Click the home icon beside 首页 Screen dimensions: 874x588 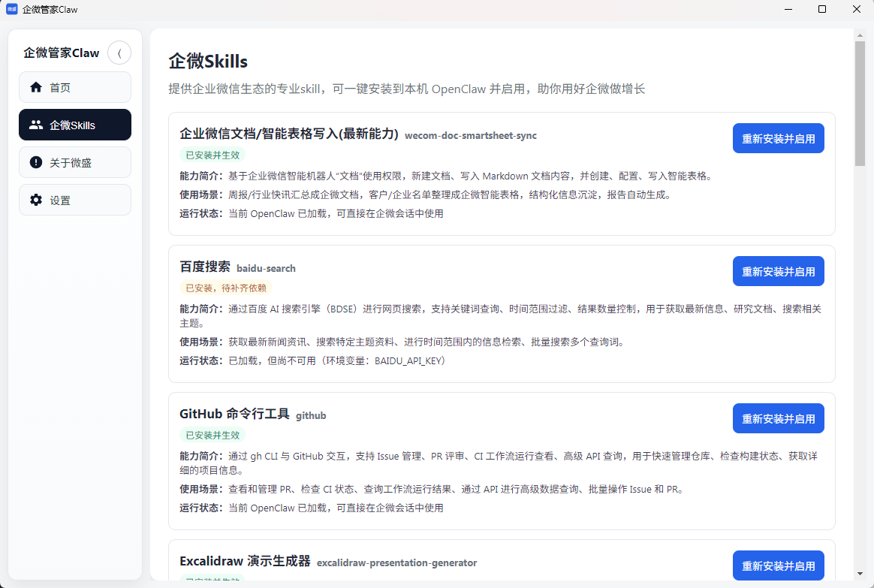click(36, 88)
